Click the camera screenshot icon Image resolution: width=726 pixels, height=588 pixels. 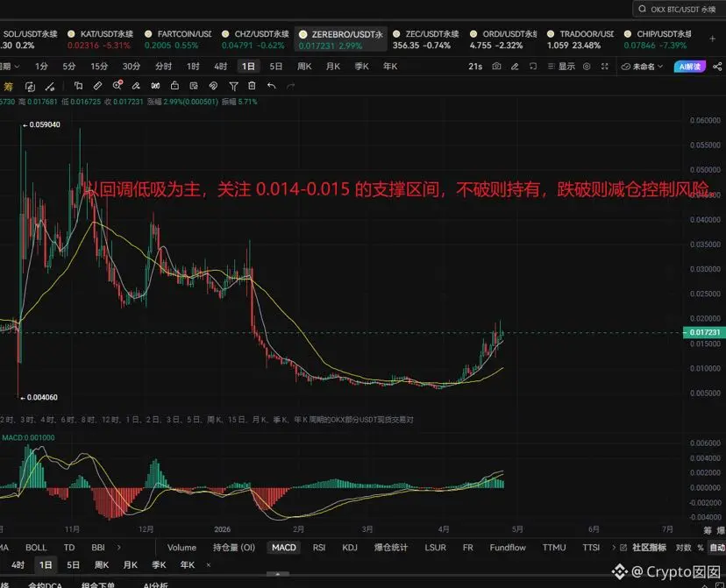(496, 66)
